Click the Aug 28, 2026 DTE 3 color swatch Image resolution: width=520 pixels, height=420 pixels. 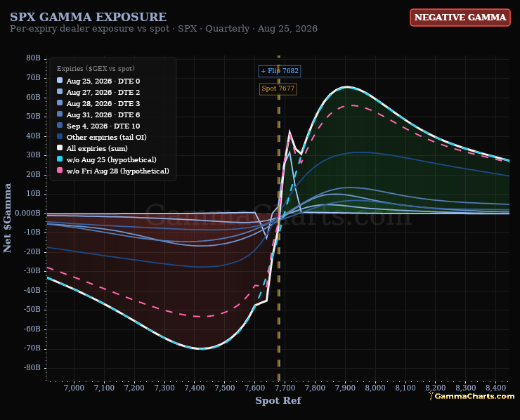point(60,103)
